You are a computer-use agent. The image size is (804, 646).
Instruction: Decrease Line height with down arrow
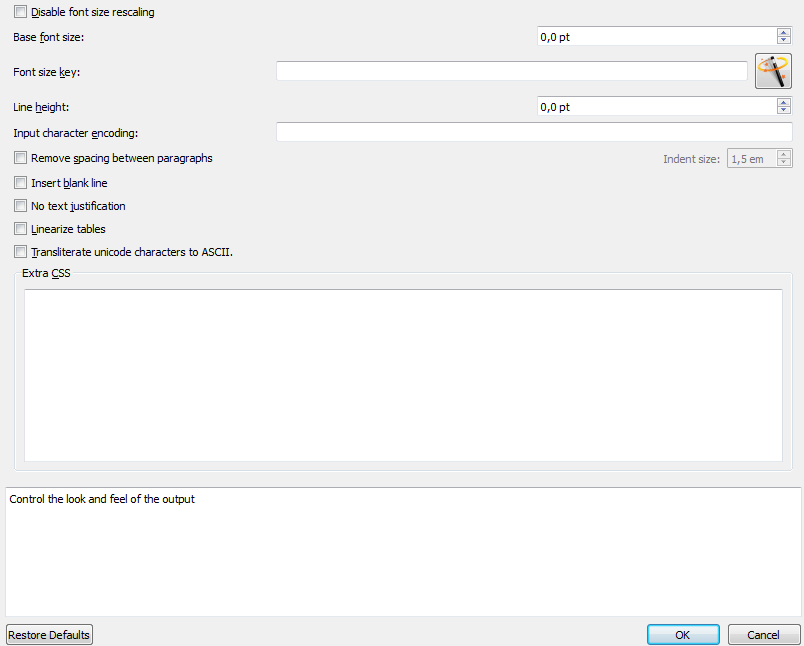pyautogui.click(x=783, y=110)
